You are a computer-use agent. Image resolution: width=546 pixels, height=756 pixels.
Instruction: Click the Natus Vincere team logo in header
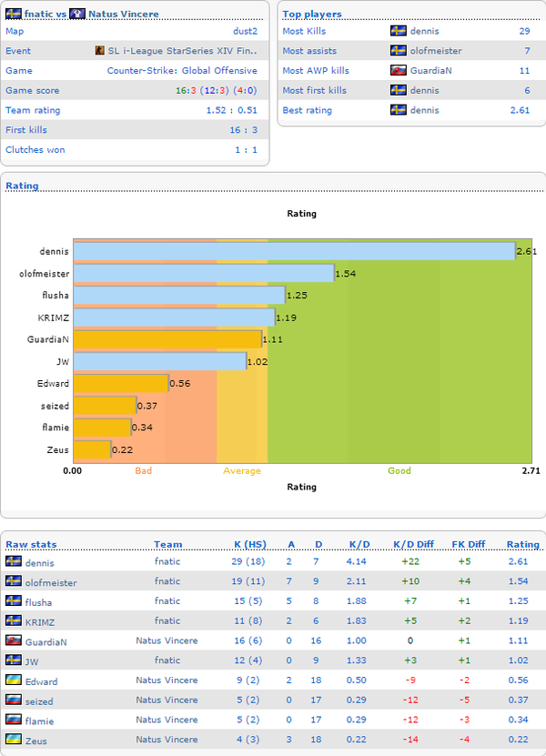pyautogui.click(x=77, y=14)
